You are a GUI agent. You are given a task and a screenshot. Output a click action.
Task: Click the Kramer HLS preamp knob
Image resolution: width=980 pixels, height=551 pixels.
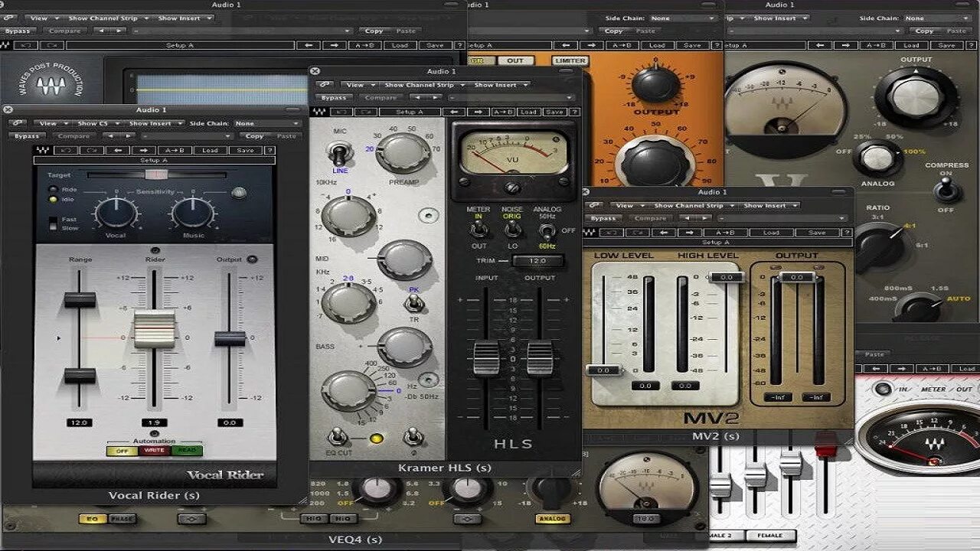pos(403,152)
